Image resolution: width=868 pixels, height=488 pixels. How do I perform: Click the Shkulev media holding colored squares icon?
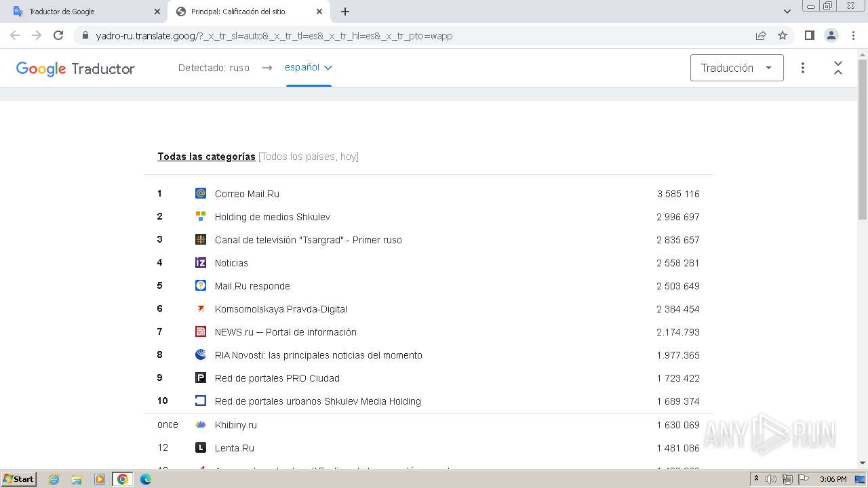(201, 216)
